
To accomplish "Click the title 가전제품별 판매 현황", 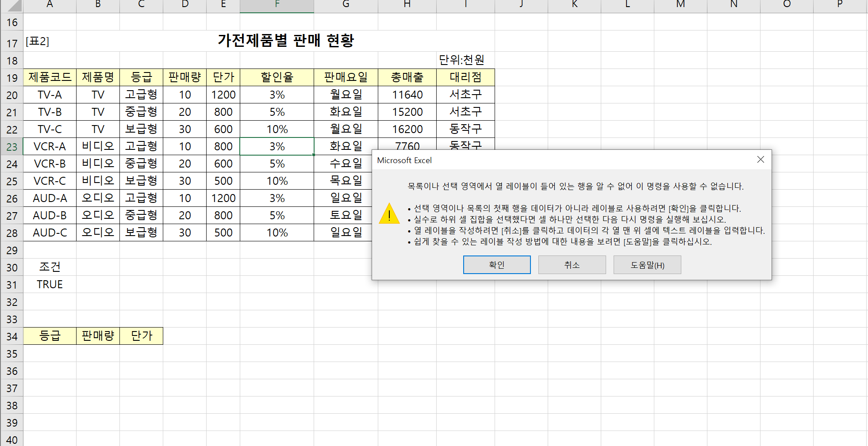I will [x=285, y=41].
